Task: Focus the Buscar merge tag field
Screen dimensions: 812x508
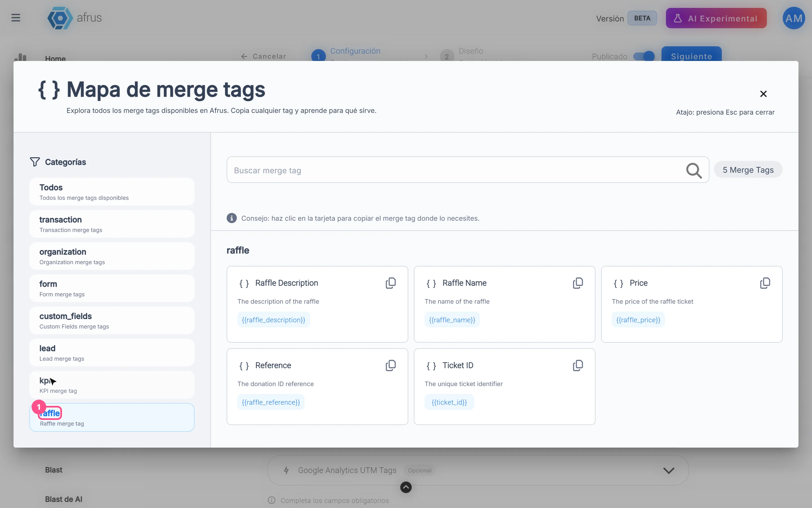Action: (468, 170)
